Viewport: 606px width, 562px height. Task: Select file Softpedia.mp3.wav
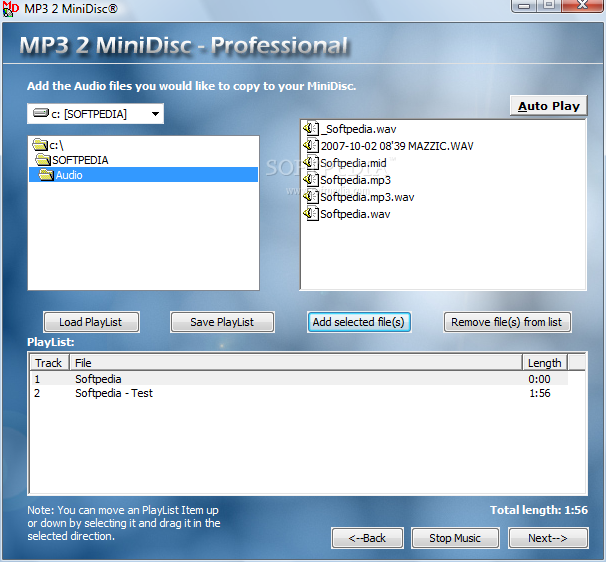click(367, 197)
